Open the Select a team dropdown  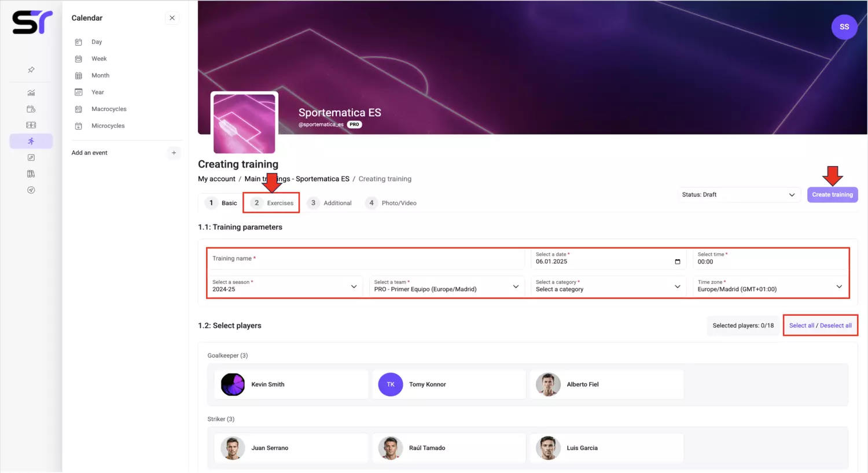point(447,286)
